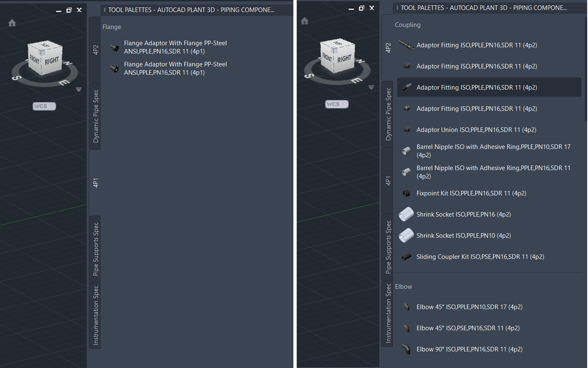The height and width of the screenshot is (368, 588).
Task: Click compass letter N in the right viewport
Action: click(361, 61)
